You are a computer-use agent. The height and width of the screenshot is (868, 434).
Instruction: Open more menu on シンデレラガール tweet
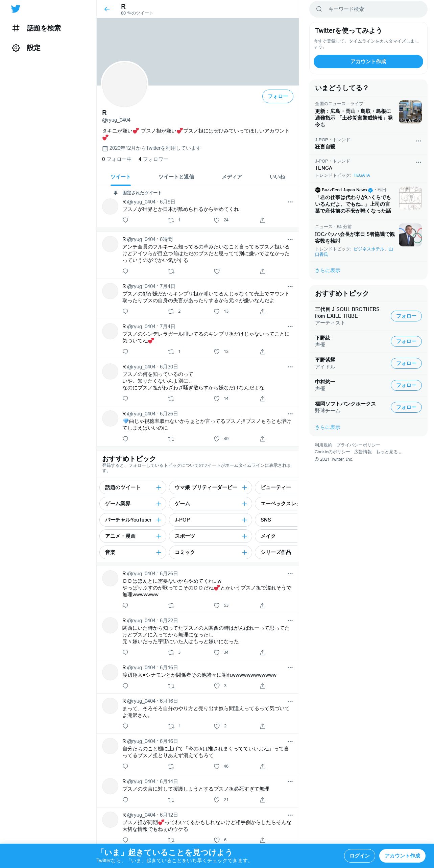tap(290, 327)
